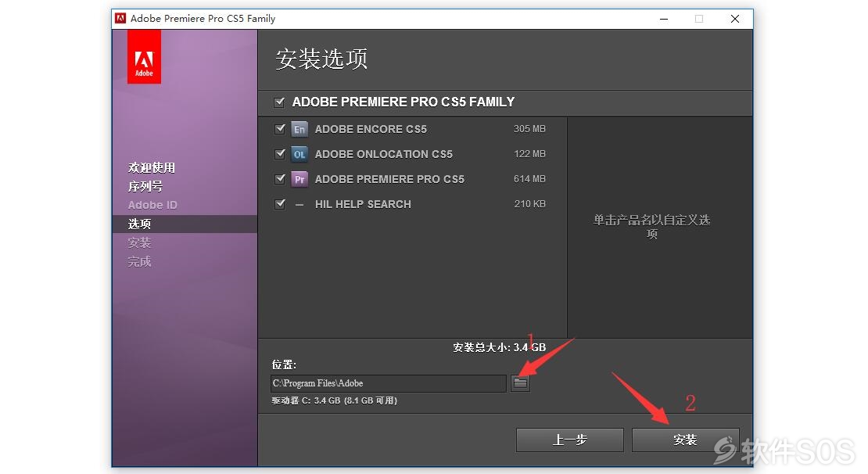Close the installer window
The width and height of the screenshot is (868, 474).
pyautogui.click(x=734, y=19)
